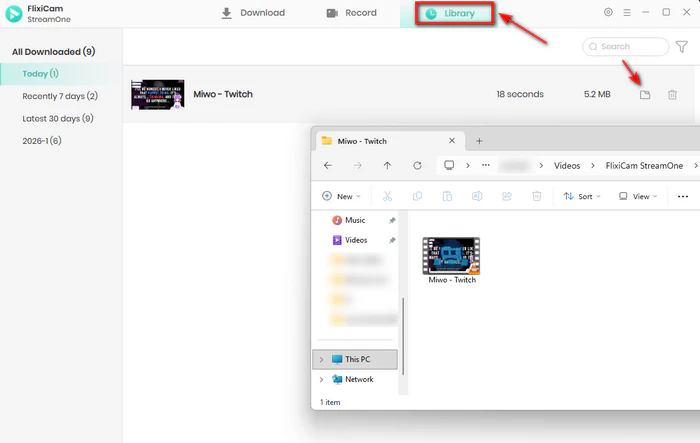Click the Search input field
The width and height of the screenshot is (700, 443).
coord(630,46)
